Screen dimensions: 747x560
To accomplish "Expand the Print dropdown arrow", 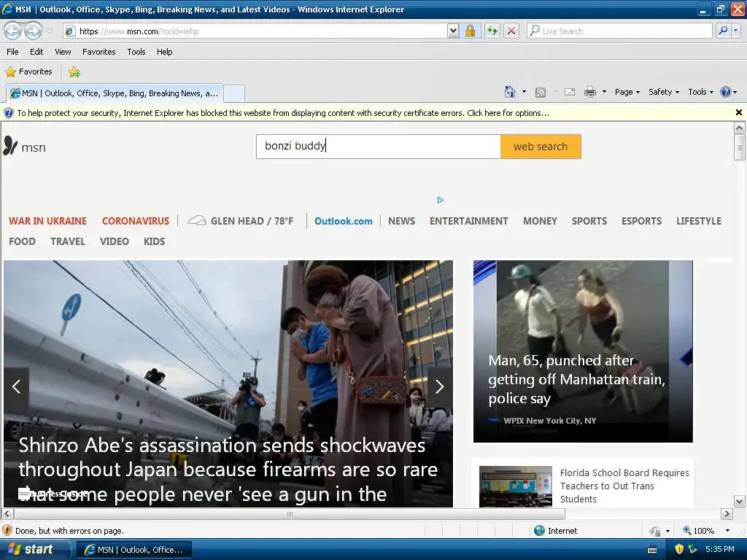I will pos(604,92).
